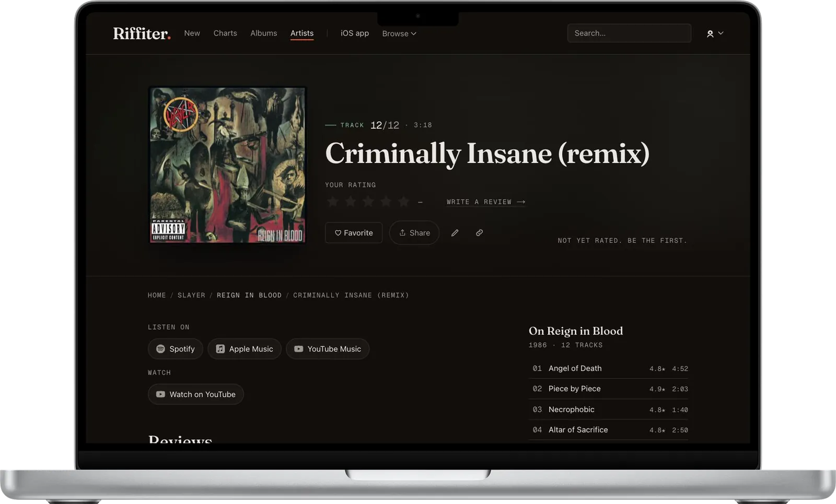The height and width of the screenshot is (504, 836).
Task: Listen on YouTube Music
Action: [x=328, y=349]
